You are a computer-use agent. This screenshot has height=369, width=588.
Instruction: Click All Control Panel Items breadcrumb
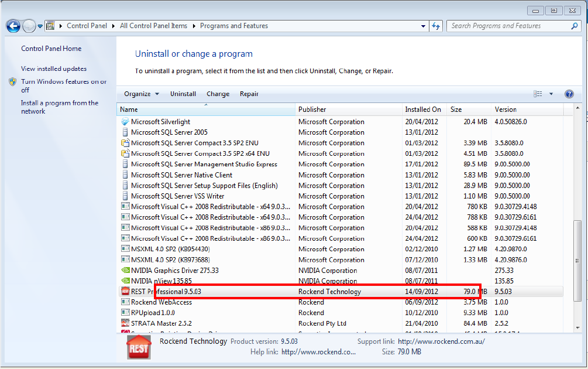pyautogui.click(x=153, y=26)
